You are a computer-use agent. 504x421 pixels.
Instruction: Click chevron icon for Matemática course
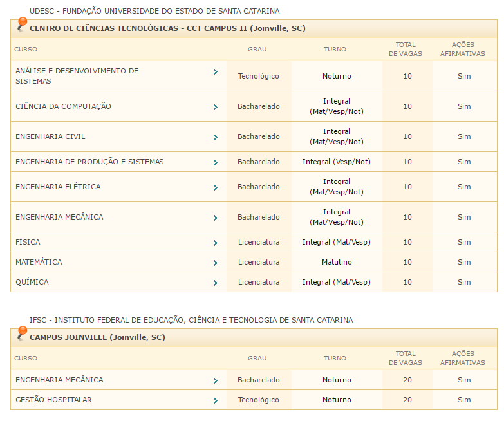click(216, 263)
